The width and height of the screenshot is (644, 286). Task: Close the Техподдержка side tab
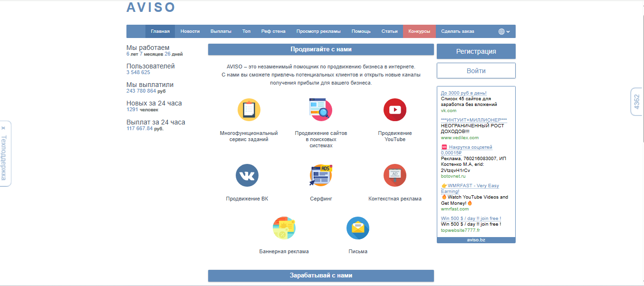[x=3, y=128]
